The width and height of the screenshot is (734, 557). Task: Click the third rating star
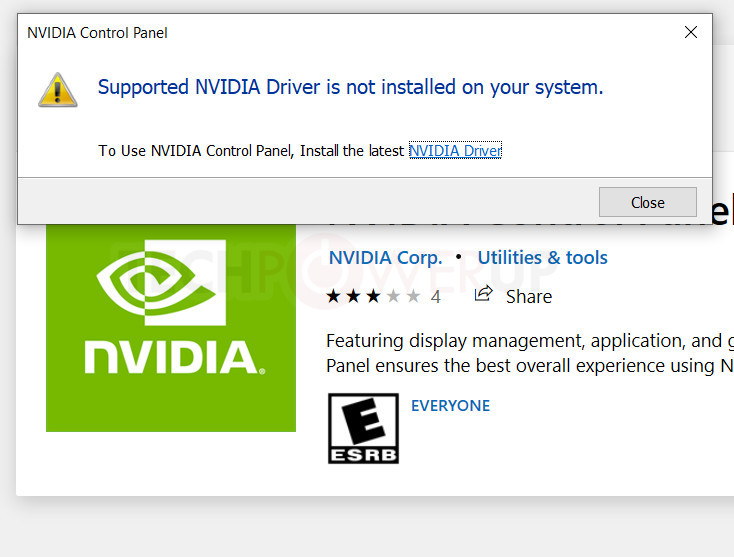point(374,296)
